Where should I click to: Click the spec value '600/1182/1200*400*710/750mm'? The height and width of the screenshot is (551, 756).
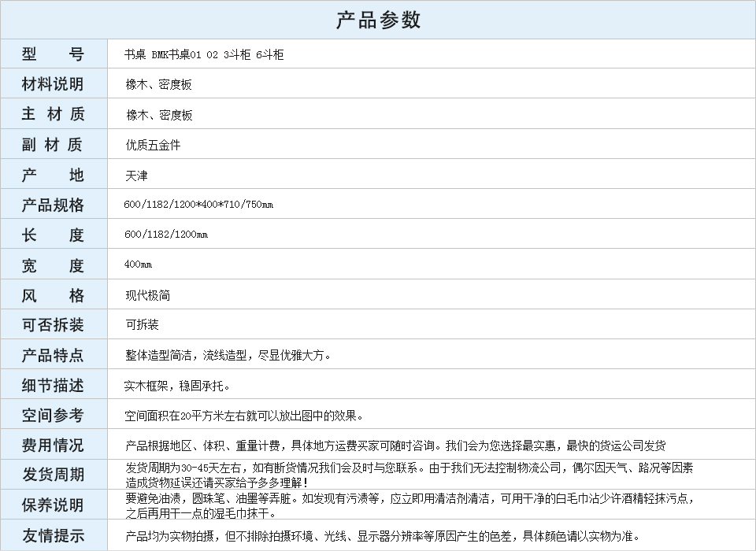pyautogui.click(x=198, y=205)
